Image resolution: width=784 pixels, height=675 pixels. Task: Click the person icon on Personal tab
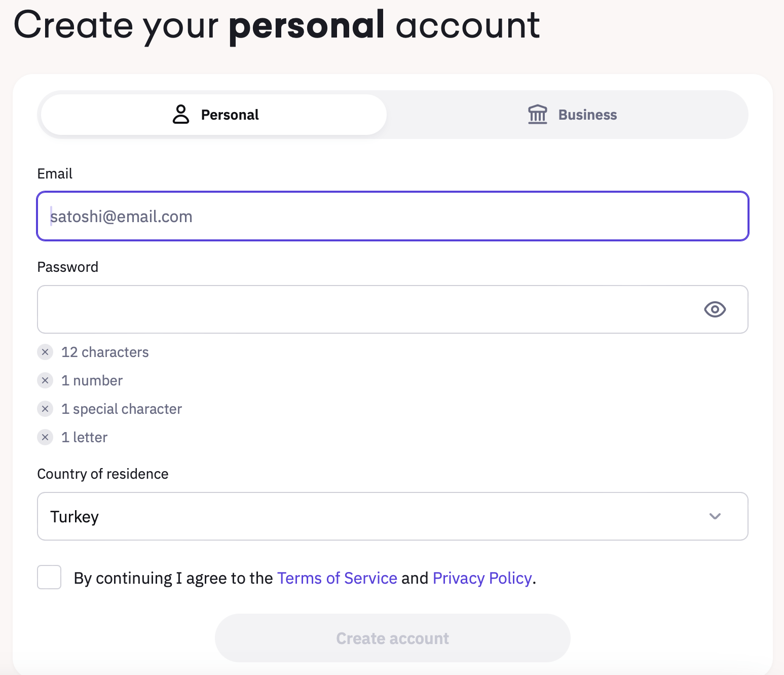pyautogui.click(x=180, y=115)
